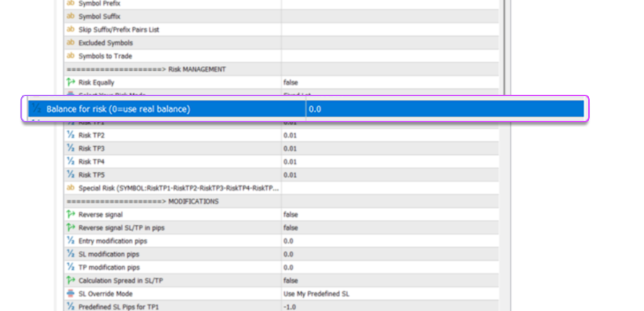Click the boolean icon beside Risk Equally
644x311 pixels.
71,82
